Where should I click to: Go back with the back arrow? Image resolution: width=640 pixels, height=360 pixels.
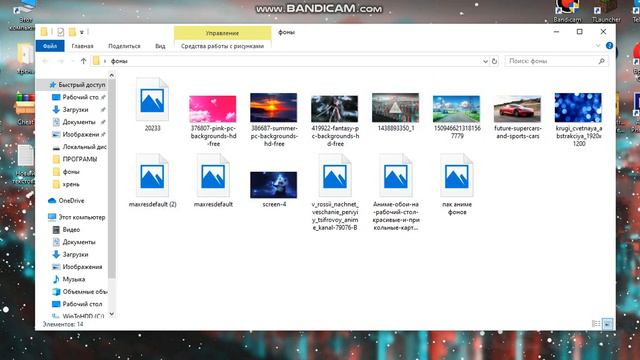45,61
